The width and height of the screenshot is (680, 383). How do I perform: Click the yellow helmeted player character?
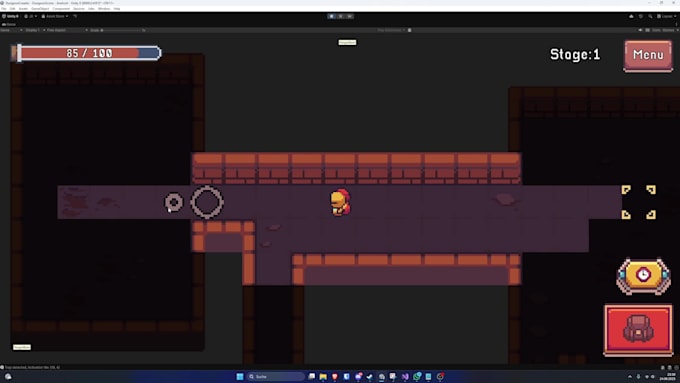340,202
